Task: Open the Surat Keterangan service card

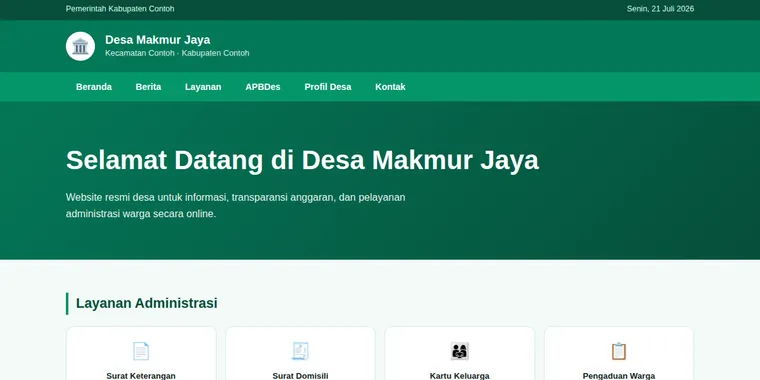Action: pyautogui.click(x=141, y=353)
